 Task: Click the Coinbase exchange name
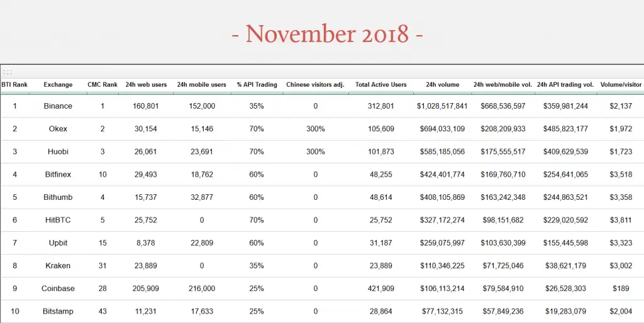point(58,288)
